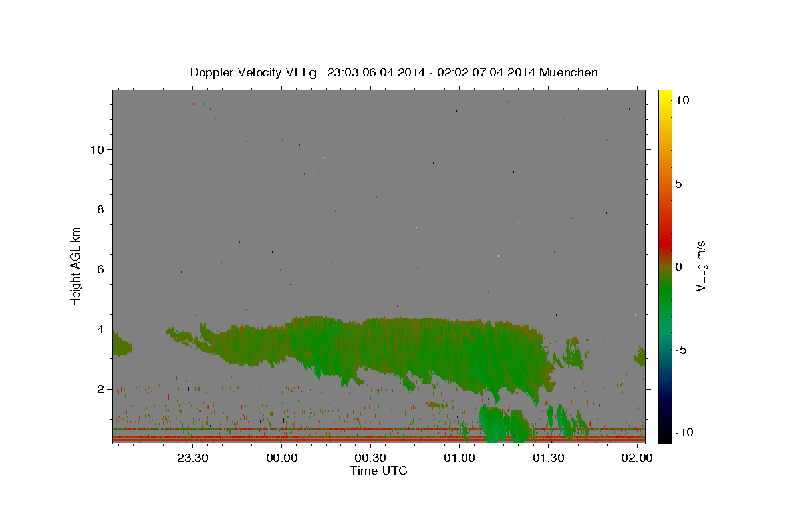798x532 pixels.
Task: Click the height axis label 4
Action: point(100,329)
